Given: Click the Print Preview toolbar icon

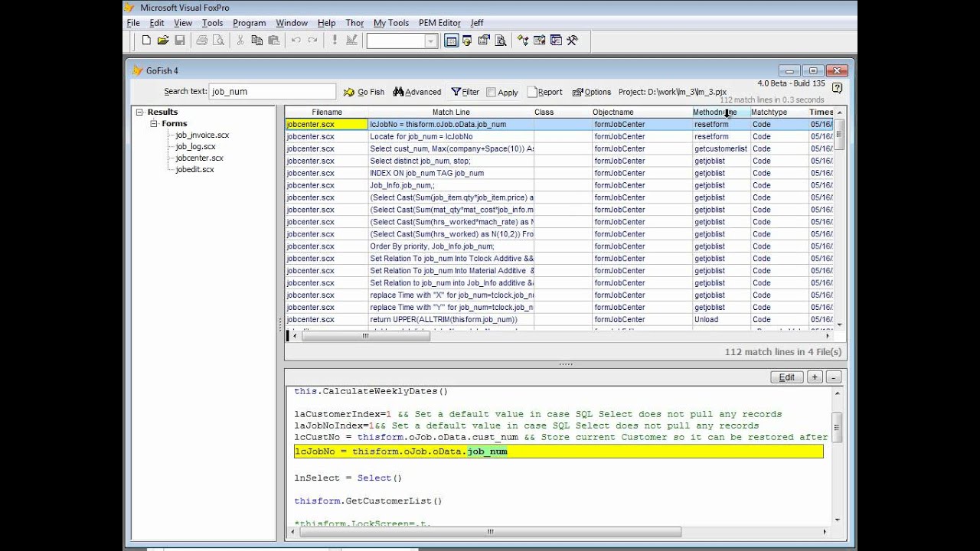Looking at the screenshot, I should (219, 41).
